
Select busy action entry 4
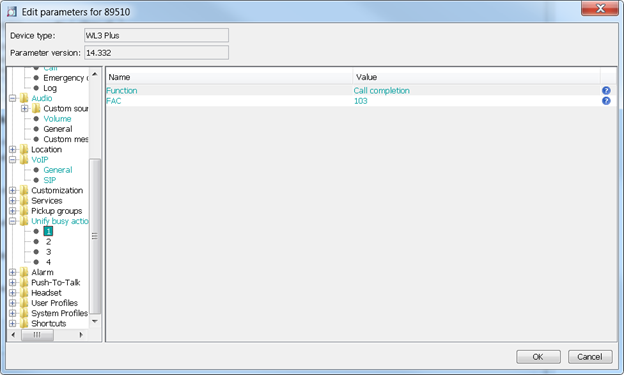[48, 262]
